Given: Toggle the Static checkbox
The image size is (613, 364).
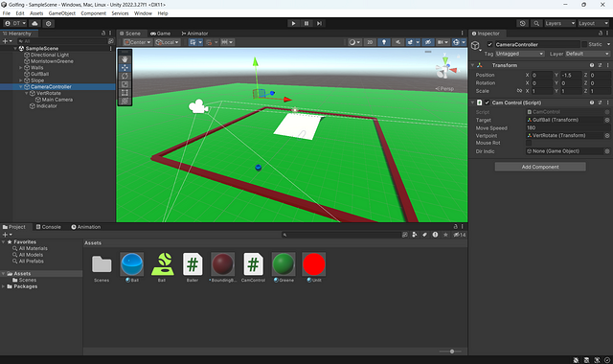Looking at the screenshot, I should pos(584,45).
